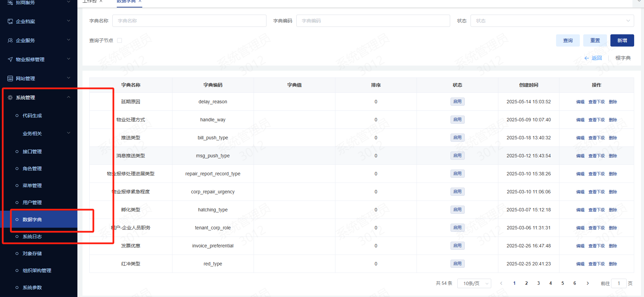Open the 状态 filter dropdown
The image size is (644, 297).
pyautogui.click(x=552, y=21)
